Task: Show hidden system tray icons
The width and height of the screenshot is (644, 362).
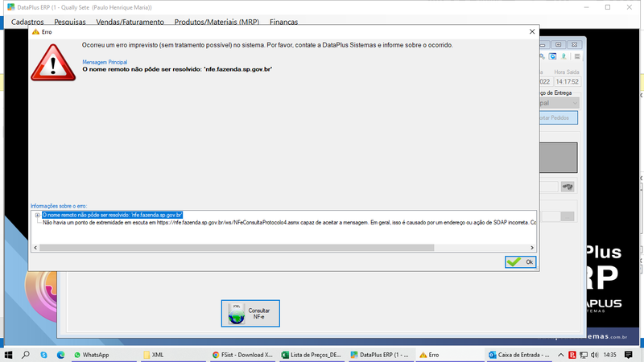Action: [x=560, y=355]
